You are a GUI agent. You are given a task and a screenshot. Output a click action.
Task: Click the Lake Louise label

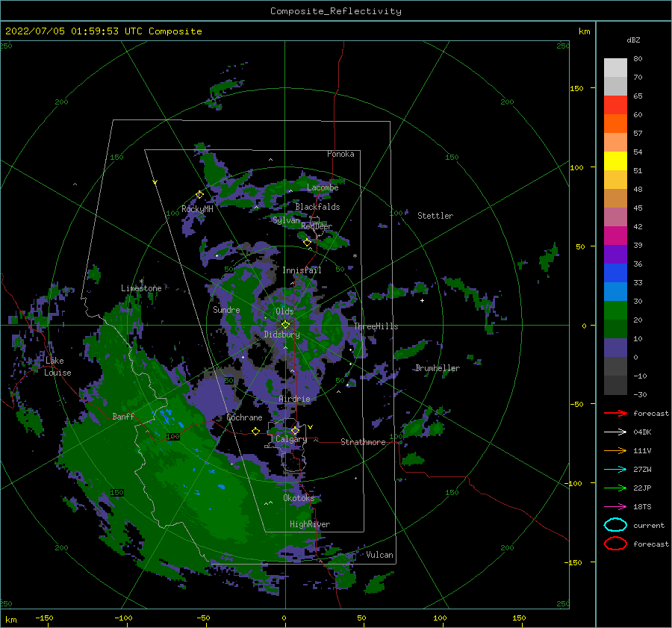[x=57, y=367]
